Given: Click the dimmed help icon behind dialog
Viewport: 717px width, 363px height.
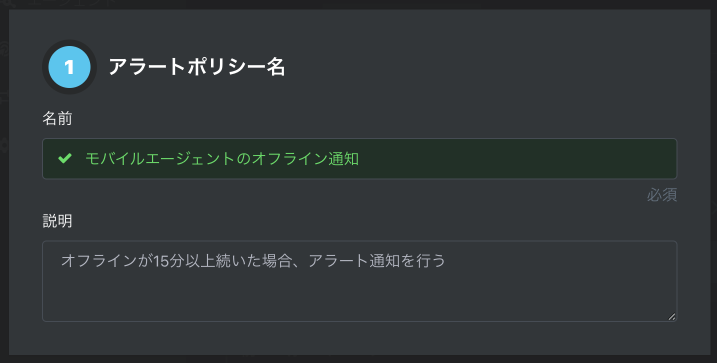Looking at the screenshot, I should coord(4,48).
